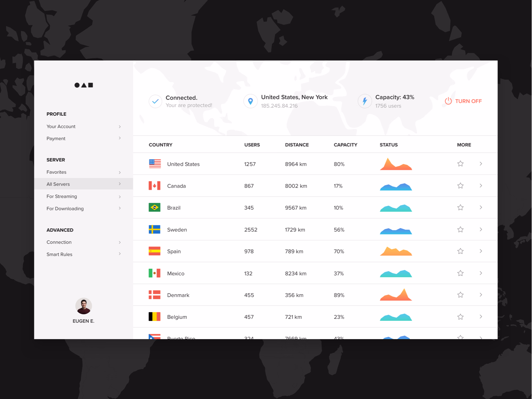The width and height of the screenshot is (532, 399).
Task: Click the Belgium country name
Action: [177, 317]
